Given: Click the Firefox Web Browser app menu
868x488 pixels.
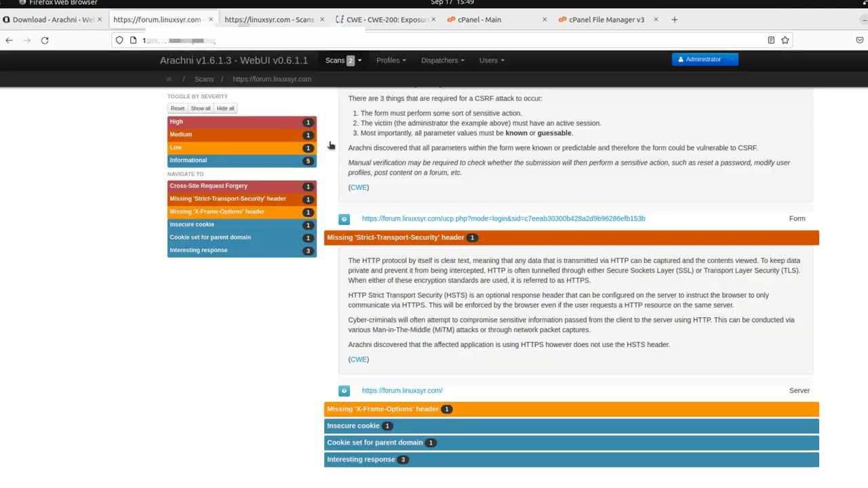Looking at the screenshot, I should [x=58, y=3].
